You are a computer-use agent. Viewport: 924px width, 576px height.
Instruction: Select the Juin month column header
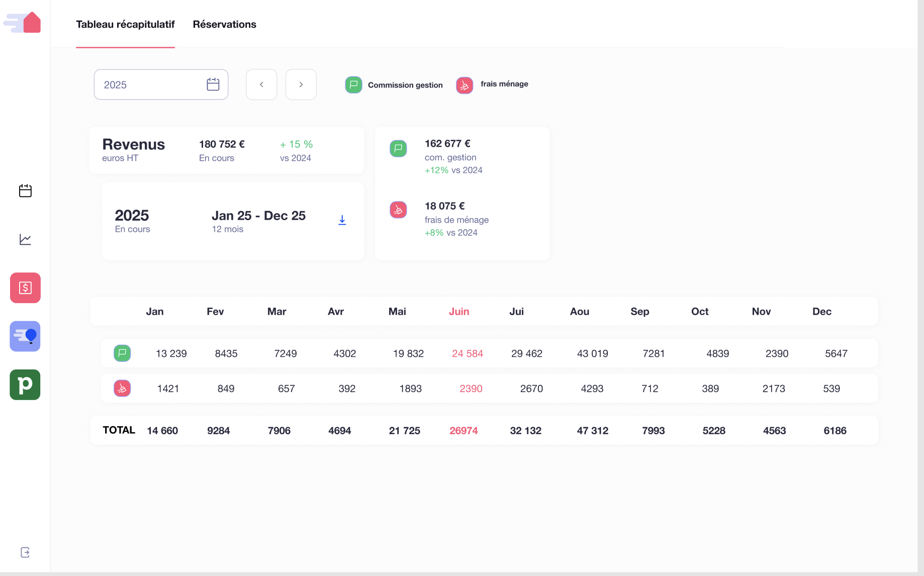[x=458, y=312]
